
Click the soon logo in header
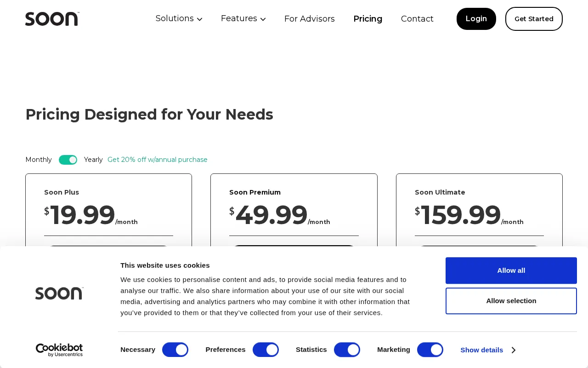pyautogui.click(x=52, y=19)
